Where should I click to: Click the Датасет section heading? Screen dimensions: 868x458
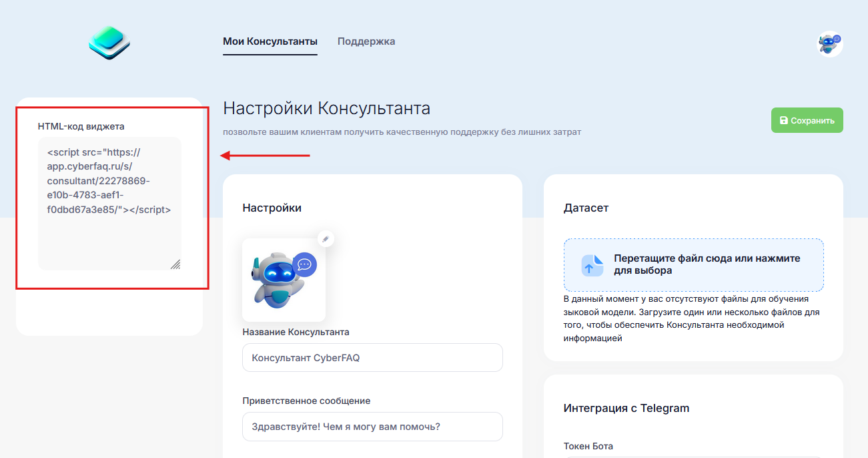pos(586,208)
